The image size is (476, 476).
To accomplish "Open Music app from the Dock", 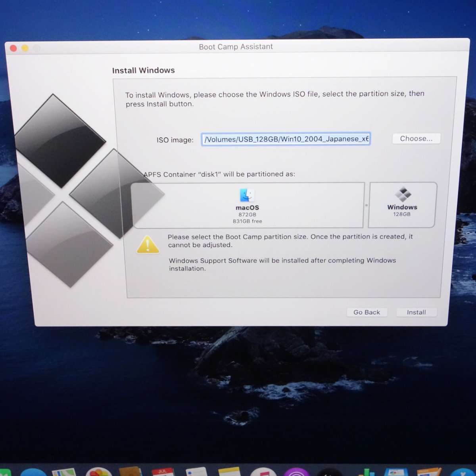I will (262, 473).
